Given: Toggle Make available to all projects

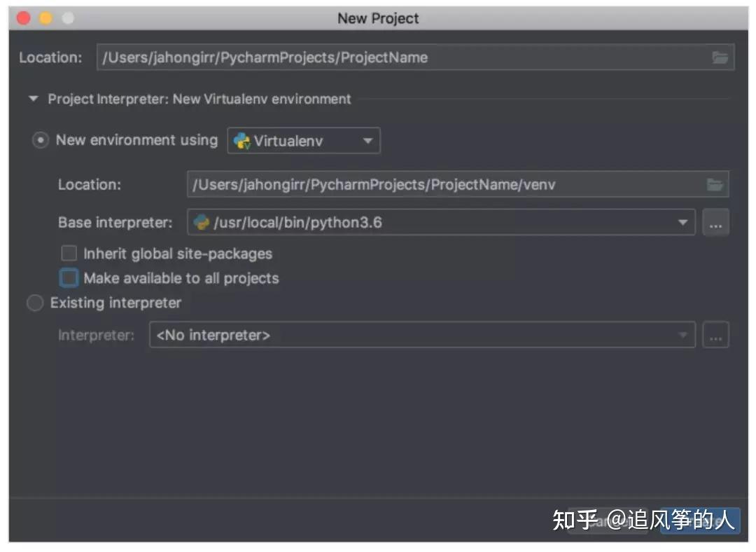Looking at the screenshot, I should 69,277.
